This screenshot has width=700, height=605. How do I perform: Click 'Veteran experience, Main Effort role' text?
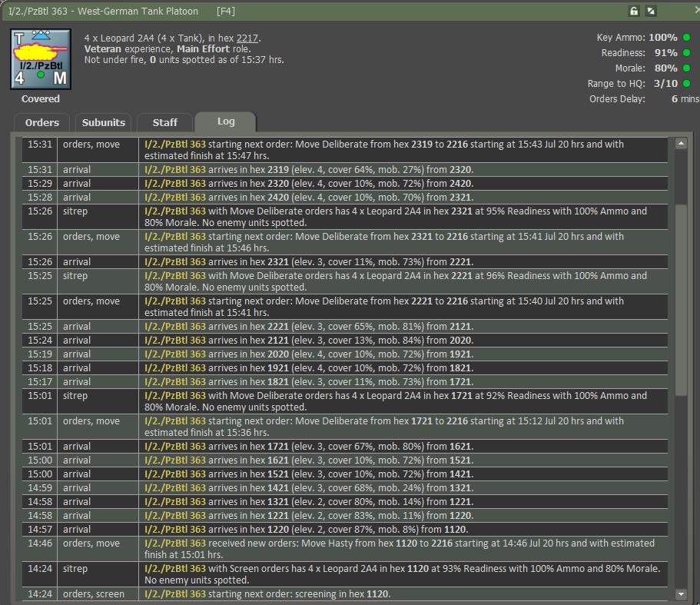pos(168,49)
